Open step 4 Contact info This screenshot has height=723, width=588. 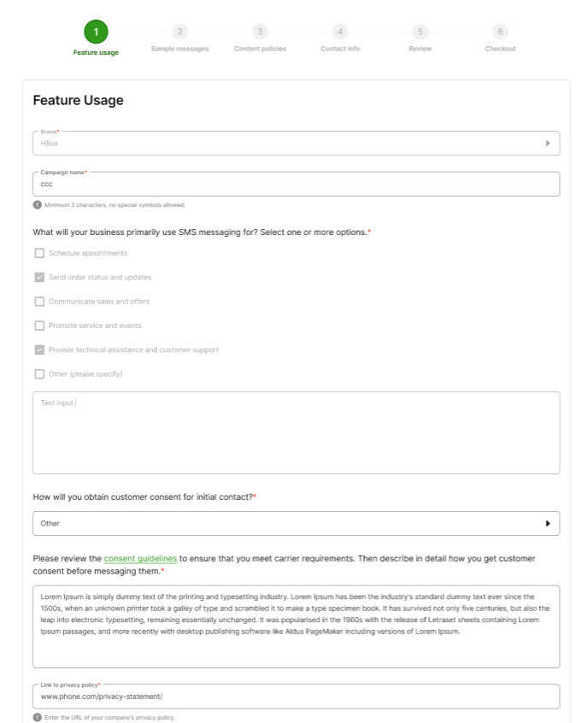pyautogui.click(x=340, y=32)
